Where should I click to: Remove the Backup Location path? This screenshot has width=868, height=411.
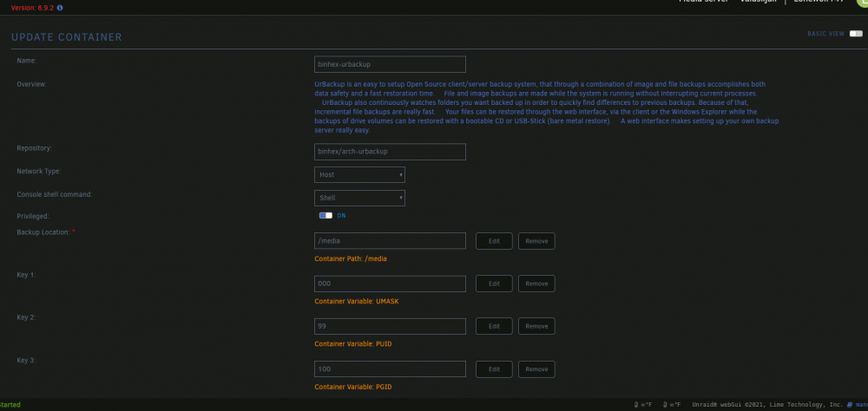(536, 241)
